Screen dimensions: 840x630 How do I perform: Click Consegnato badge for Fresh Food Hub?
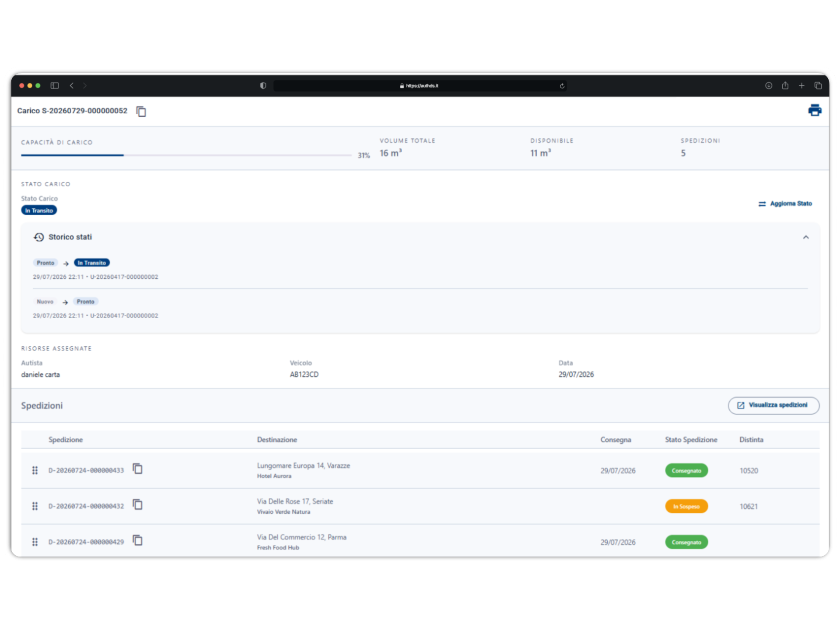pyautogui.click(x=686, y=542)
